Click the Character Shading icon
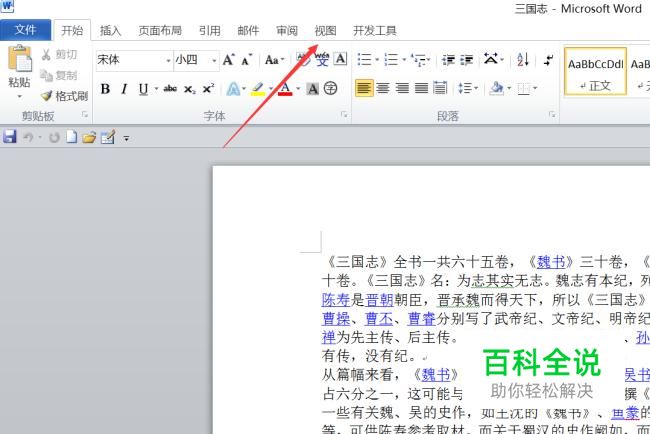The image size is (650, 434). point(313,89)
